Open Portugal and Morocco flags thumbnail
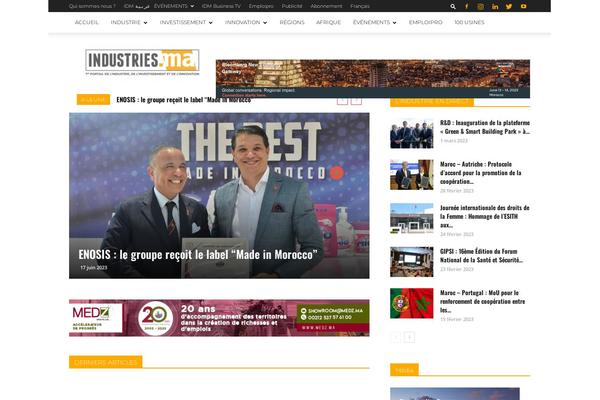Screen dimensions: 600x400 click(412, 303)
